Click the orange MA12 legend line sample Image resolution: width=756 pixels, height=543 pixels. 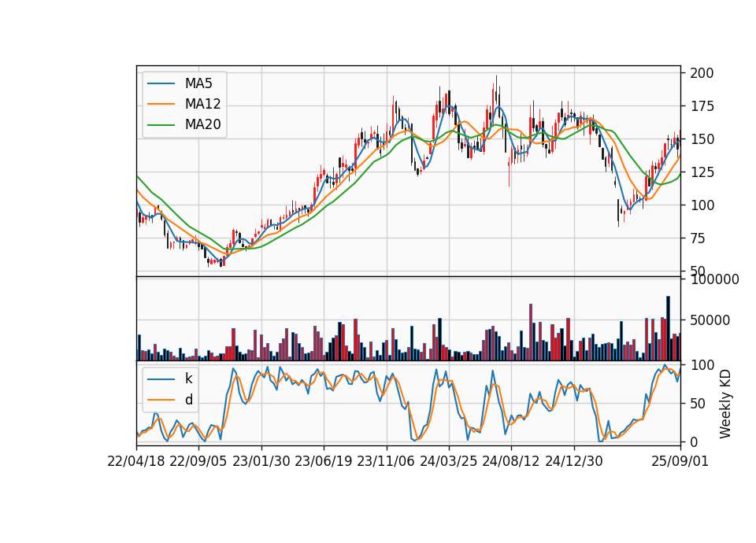[x=161, y=104]
